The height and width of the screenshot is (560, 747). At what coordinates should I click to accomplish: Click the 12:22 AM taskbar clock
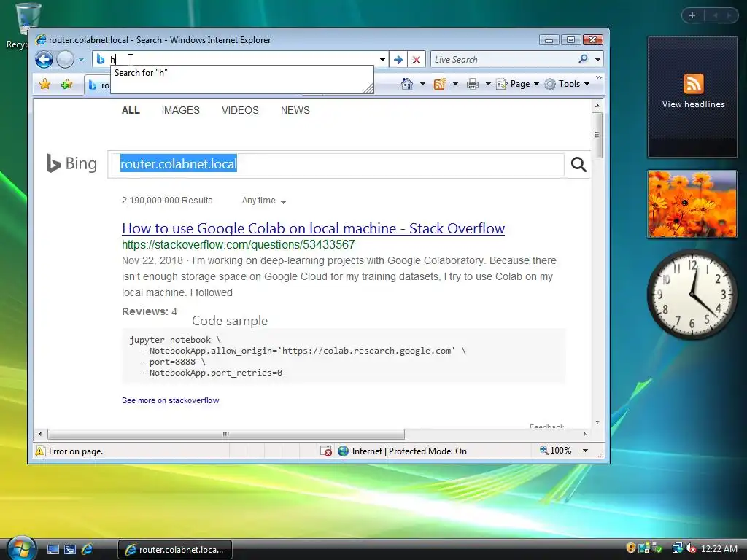coord(719,549)
